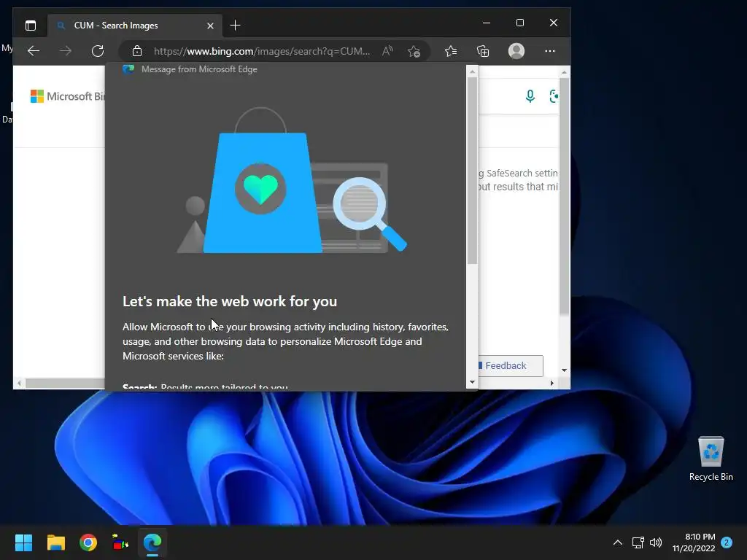The height and width of the screenshot is (560, 747).
Task: Click the Message from Microsoft Edge label
Action: (199, 69)
